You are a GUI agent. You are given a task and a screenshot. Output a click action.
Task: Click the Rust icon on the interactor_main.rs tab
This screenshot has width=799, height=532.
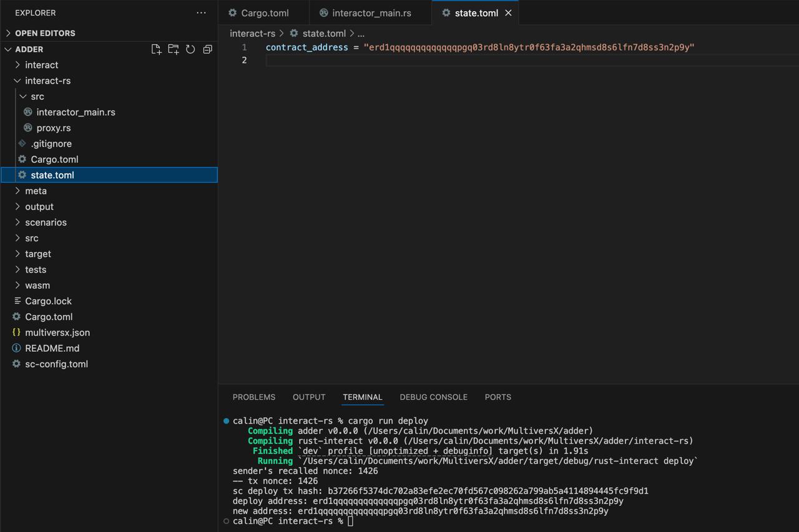pos(323,13)
